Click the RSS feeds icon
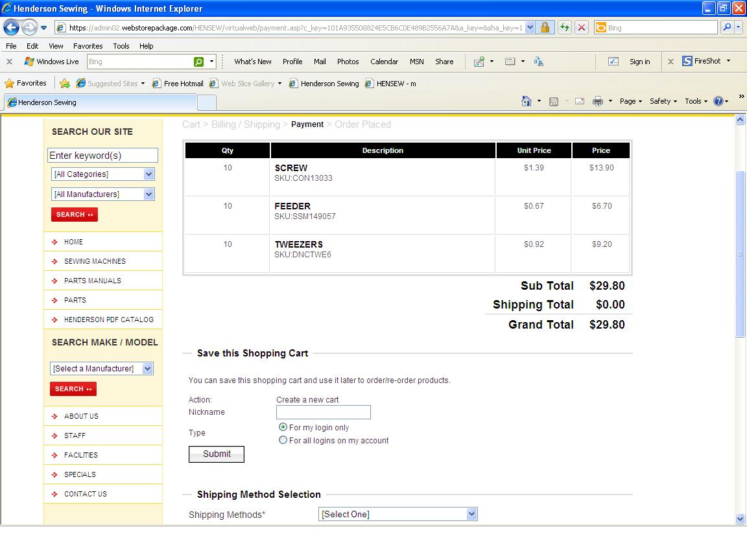The image size is (747, 560). (x=554, y=101)
